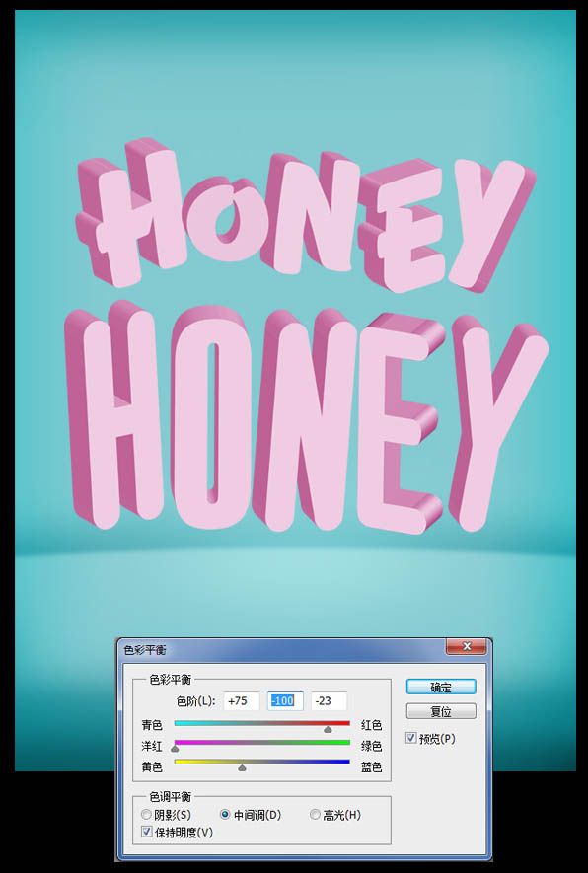
Task: Click the 色阶 field showing -100
Action: click(286, 701)
